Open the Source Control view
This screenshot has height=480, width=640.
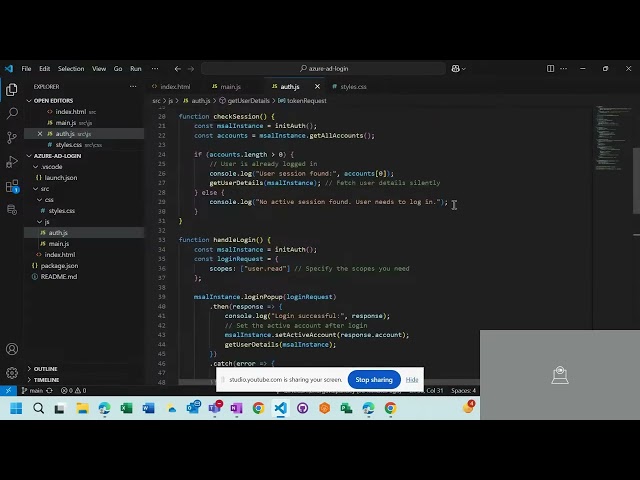click(x=12, y=138)
